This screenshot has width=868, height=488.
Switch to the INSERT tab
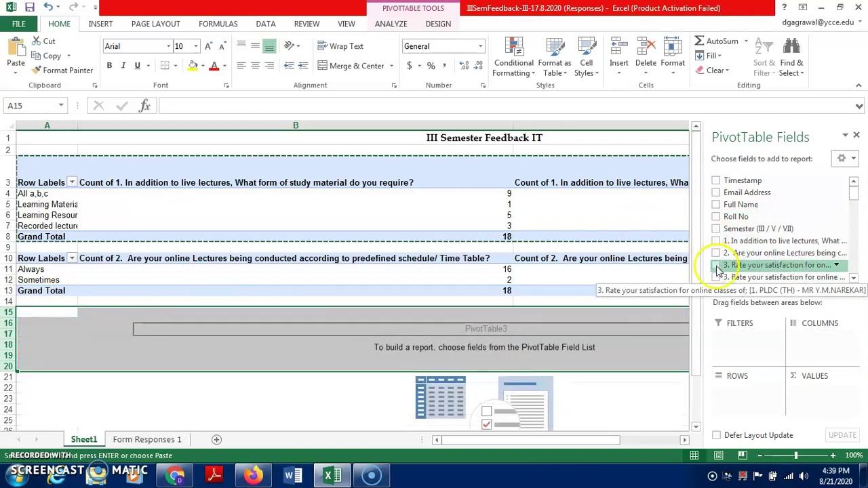point(100,24)
